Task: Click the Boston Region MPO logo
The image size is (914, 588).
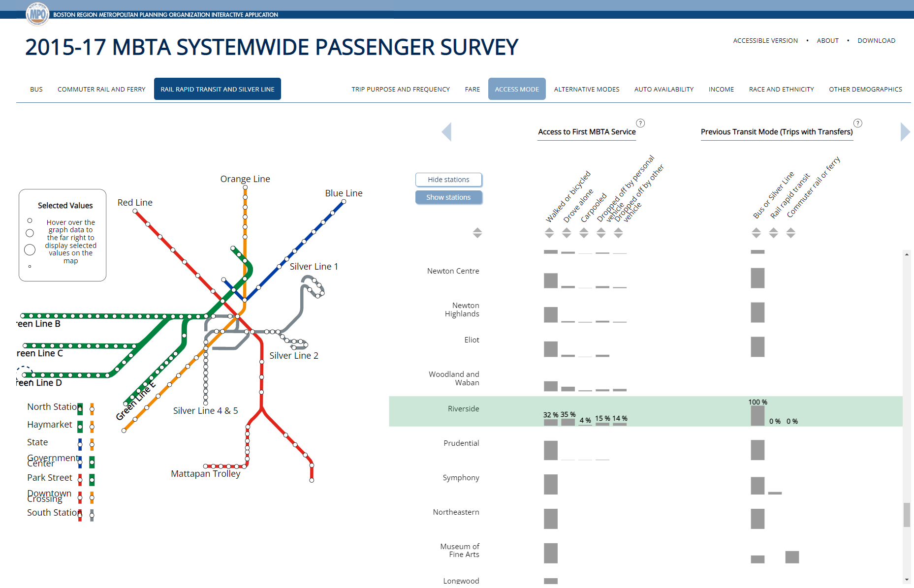Action: 37,14
